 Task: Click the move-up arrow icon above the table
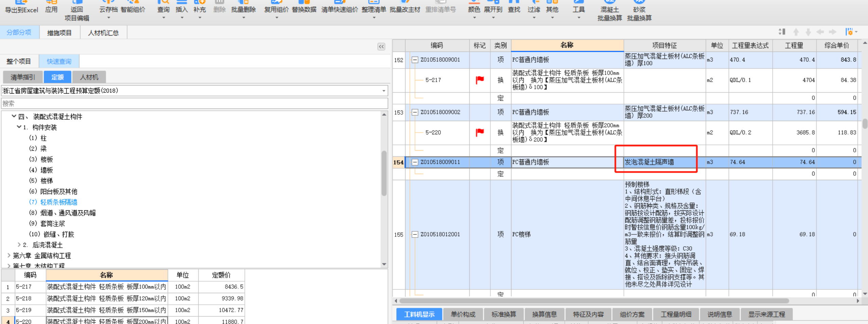point(796,32)
